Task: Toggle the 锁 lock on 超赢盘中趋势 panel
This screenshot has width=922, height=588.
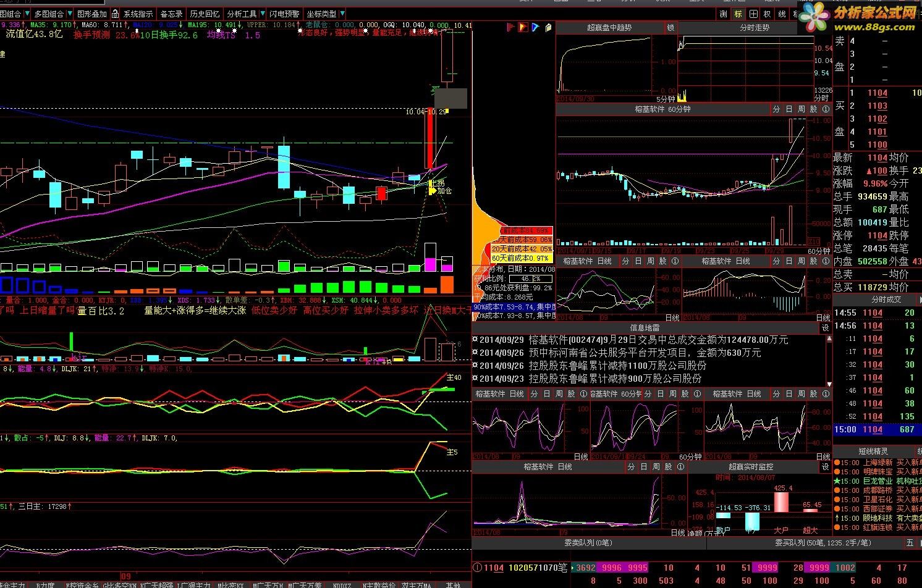Action: point(670,28)
